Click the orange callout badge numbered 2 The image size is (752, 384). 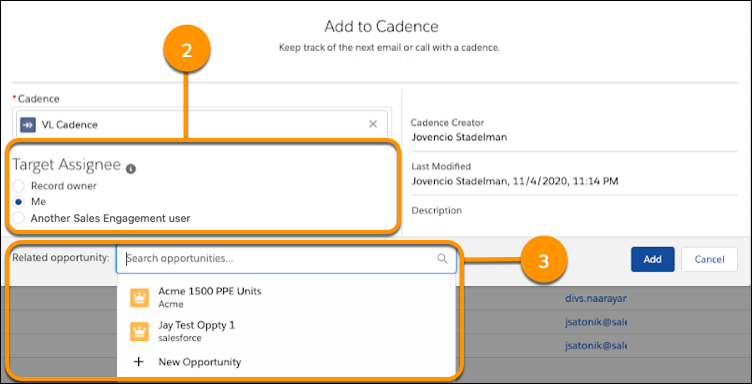[187, 52]
